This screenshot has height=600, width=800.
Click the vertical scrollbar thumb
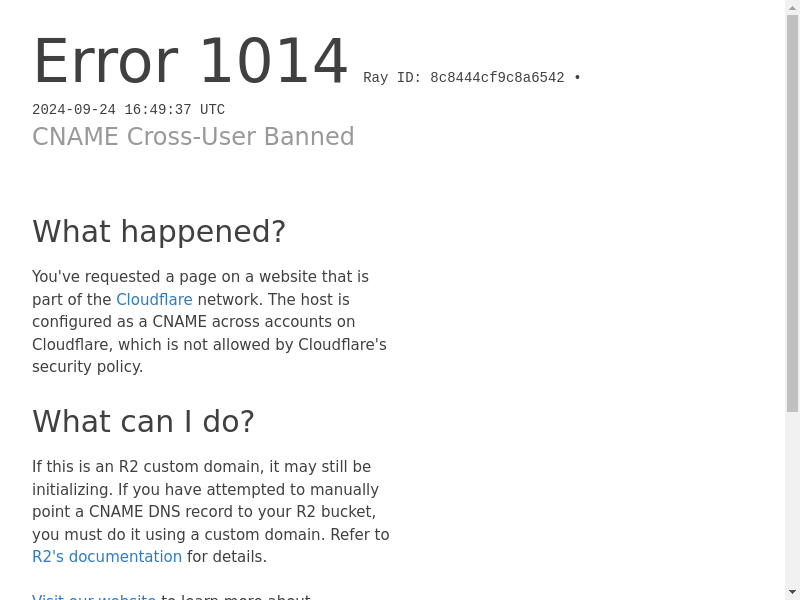(792, 210)
